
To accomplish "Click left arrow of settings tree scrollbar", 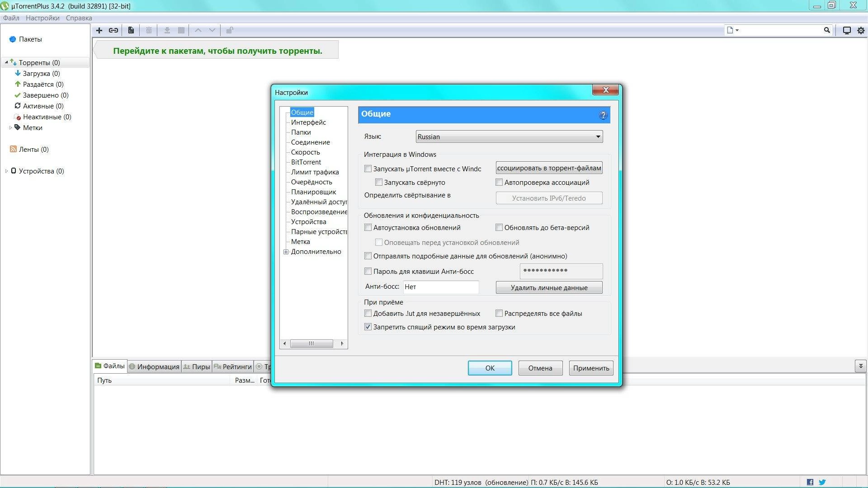I will [284, 343].
